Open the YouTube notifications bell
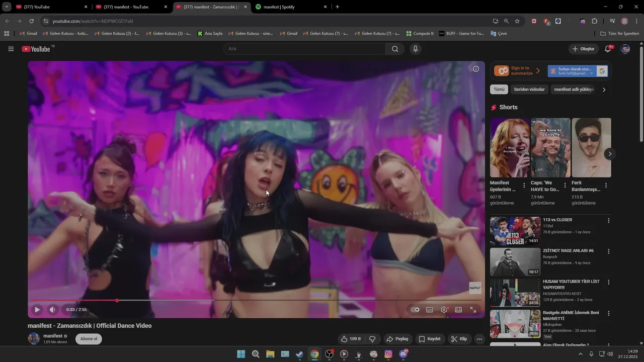 [608, 49]
